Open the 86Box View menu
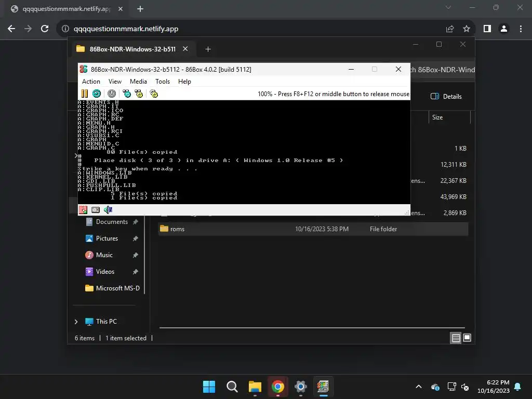 coord(115,82)
